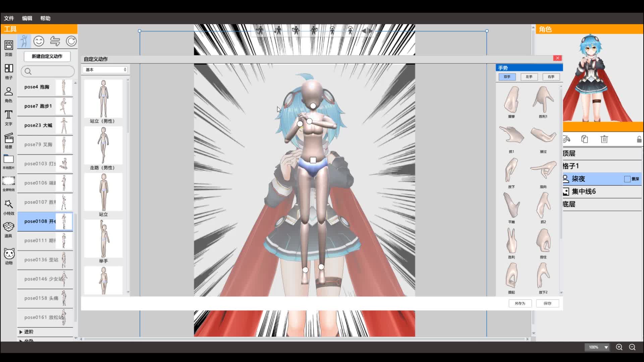The height and width of the screenshot is (362, 644).
Task: Open the 场景 scene tool
Action: point(9,138)
